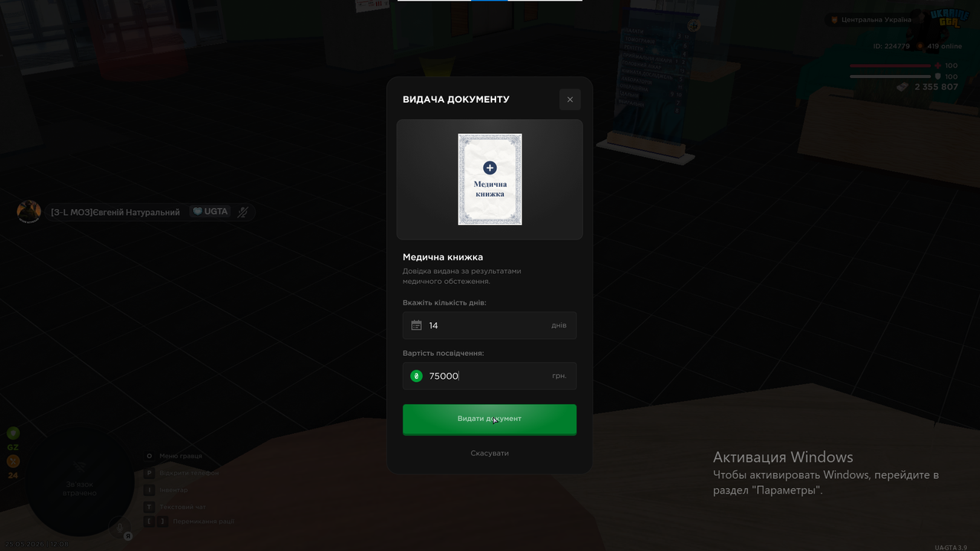
Task: Click the Видати документ button
Action: (x=489, y=419)
